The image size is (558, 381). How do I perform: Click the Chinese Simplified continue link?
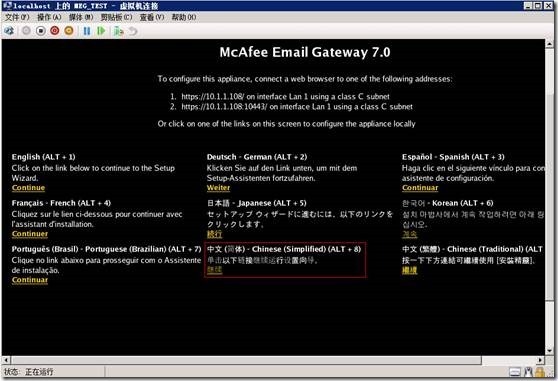click(214, 270)
